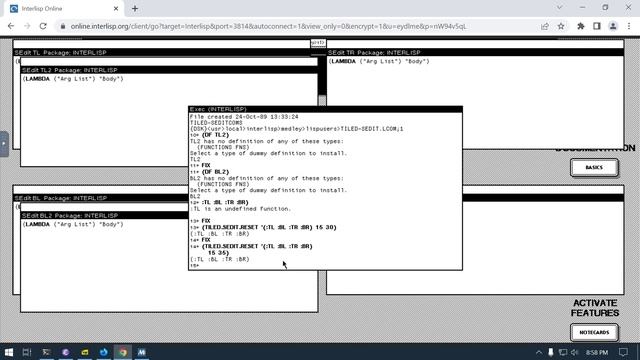Click the '(DF TL2)' command line

(216, 135)
